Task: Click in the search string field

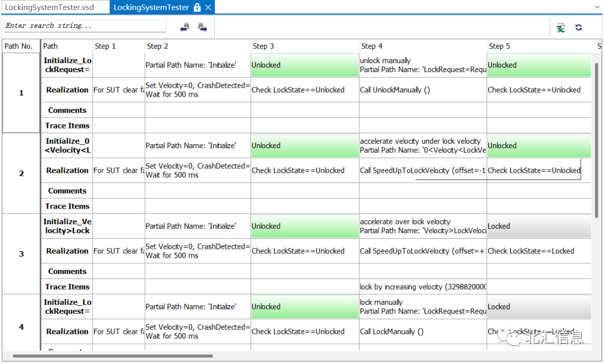Action: point(85,26)
